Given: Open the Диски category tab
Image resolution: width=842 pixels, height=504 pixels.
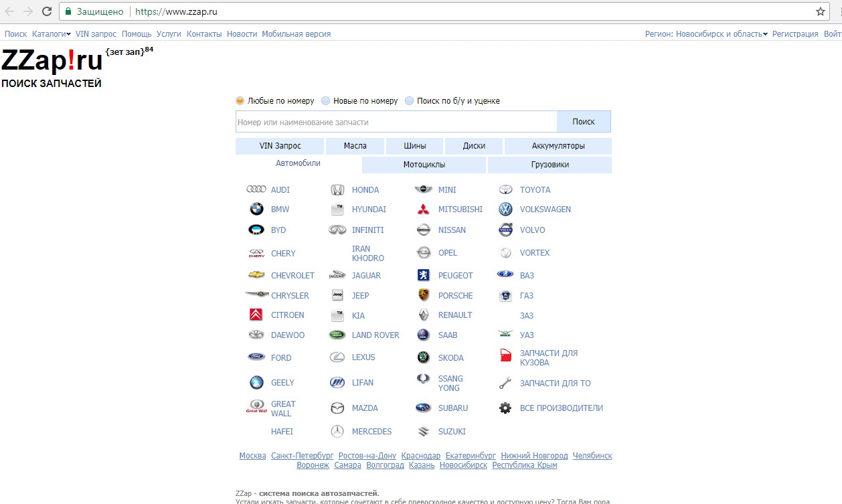Looking at the screenshot, I should pyautogui.click(x=474, y=146).
